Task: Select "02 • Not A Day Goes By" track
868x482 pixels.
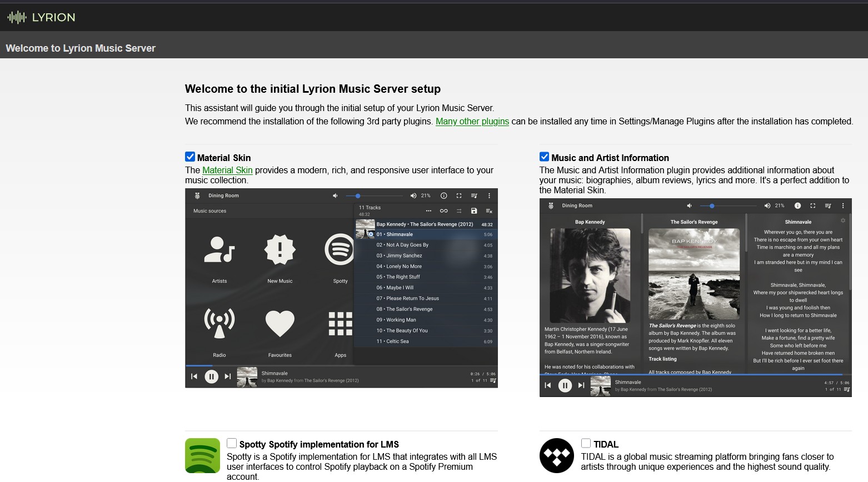Action: click(x=426, y=245)
